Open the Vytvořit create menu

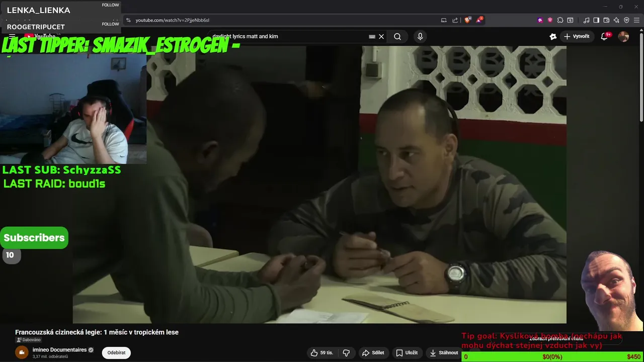pos(577,36)
